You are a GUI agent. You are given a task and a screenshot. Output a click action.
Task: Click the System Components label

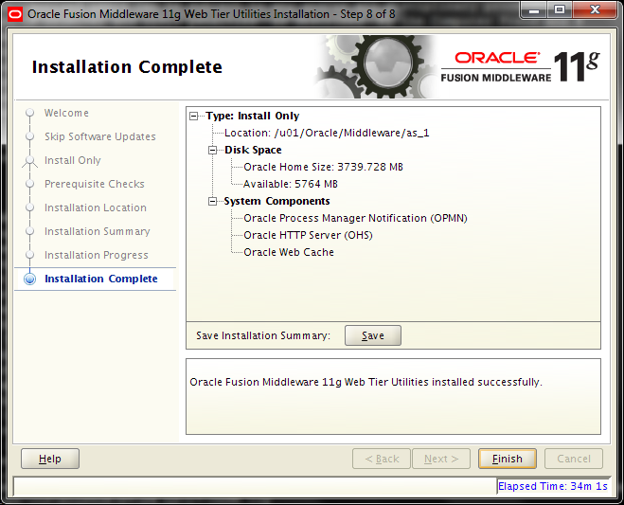277,201
